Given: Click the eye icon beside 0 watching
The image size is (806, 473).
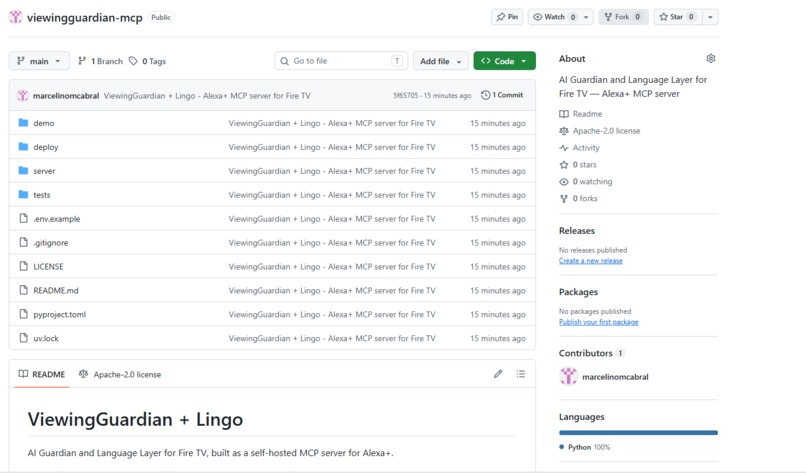Looking at the screenshot, I should tap(564, 181).
